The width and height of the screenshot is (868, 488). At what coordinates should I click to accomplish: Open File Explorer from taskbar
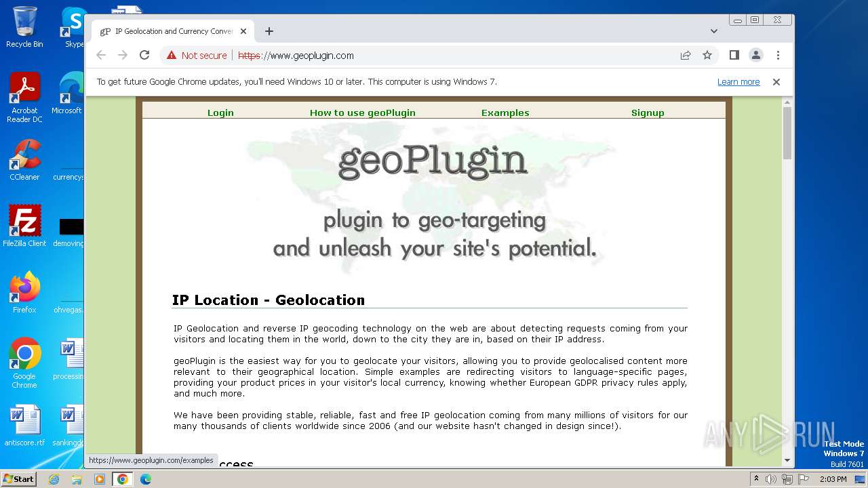[77, 479]
